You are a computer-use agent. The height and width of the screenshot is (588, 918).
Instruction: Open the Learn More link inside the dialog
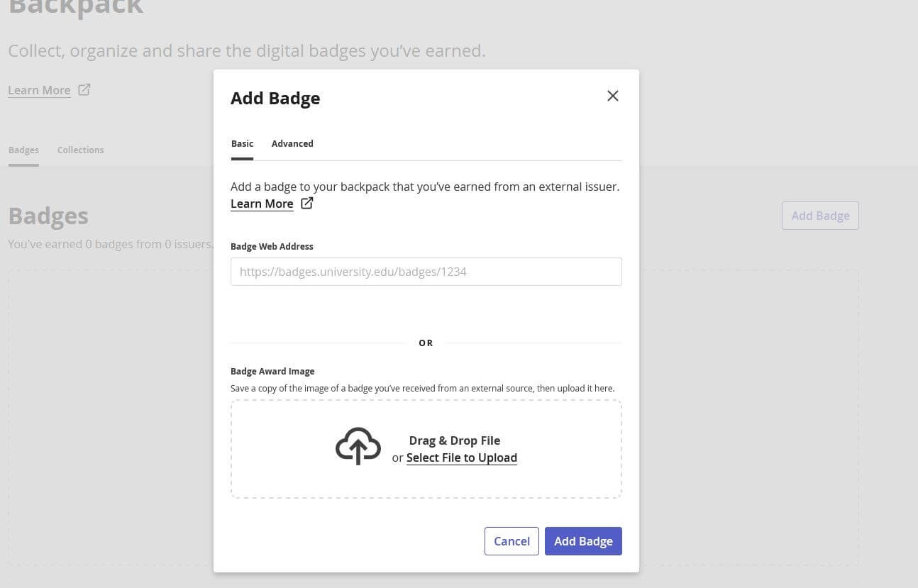[x=262, y=204]
